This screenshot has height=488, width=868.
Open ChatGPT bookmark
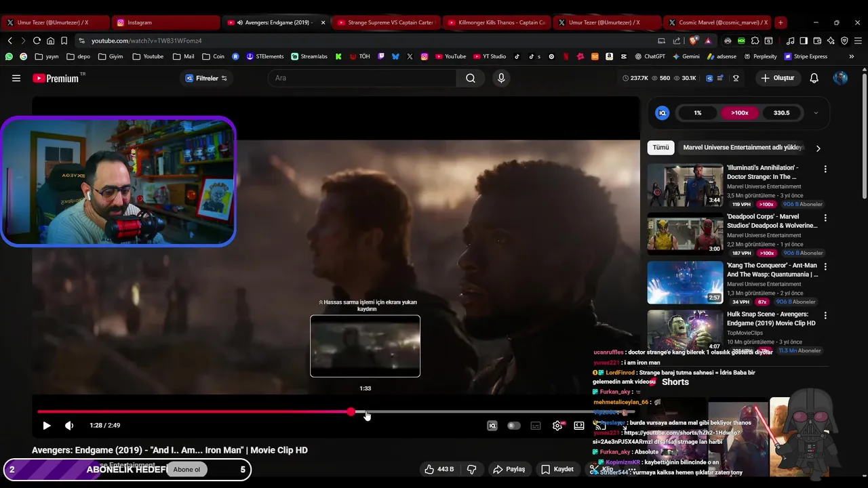(x=650, y=56)
